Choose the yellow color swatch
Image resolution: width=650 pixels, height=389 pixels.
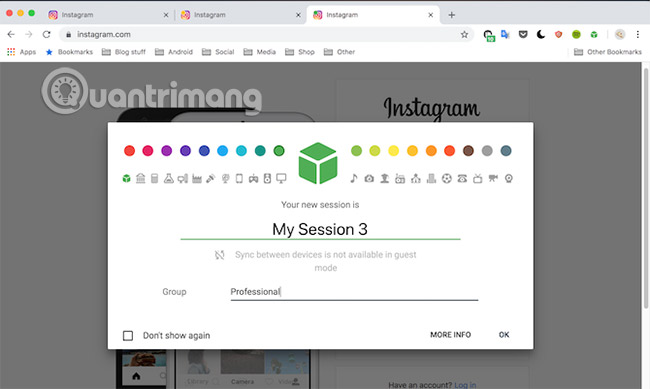coord(393,151)
